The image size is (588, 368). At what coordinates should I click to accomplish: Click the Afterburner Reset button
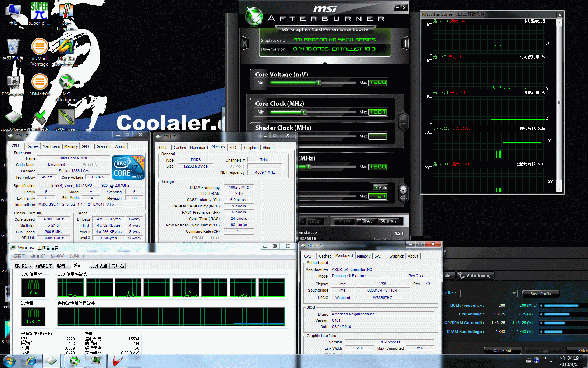pos(366,221)
